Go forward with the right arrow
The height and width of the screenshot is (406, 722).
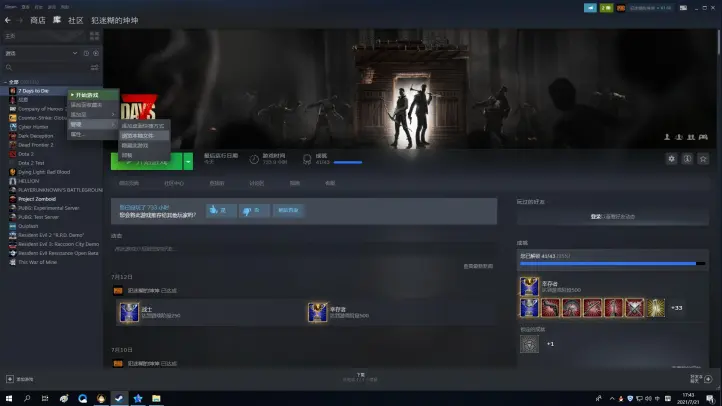(x=19, y=20)
